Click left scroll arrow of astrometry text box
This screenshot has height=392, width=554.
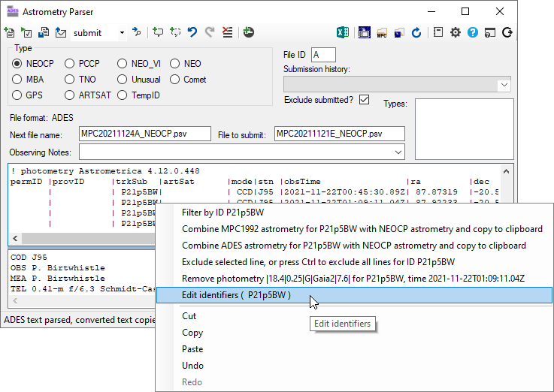[x=15, y=239]
